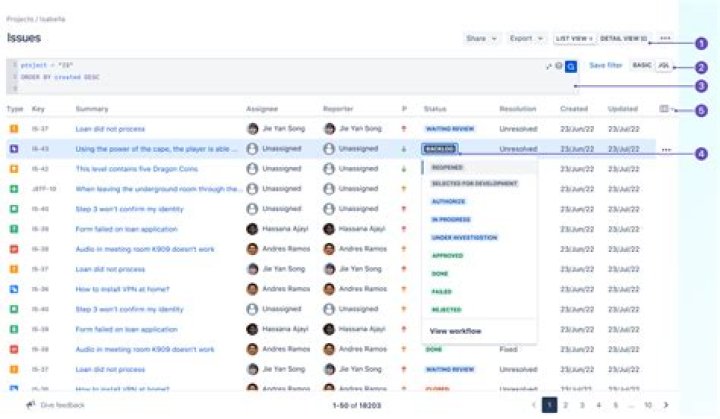Open the column configuration icon
Image resolution: width=720 pixels, height=419 pixels.
click(x=665, y=109)
